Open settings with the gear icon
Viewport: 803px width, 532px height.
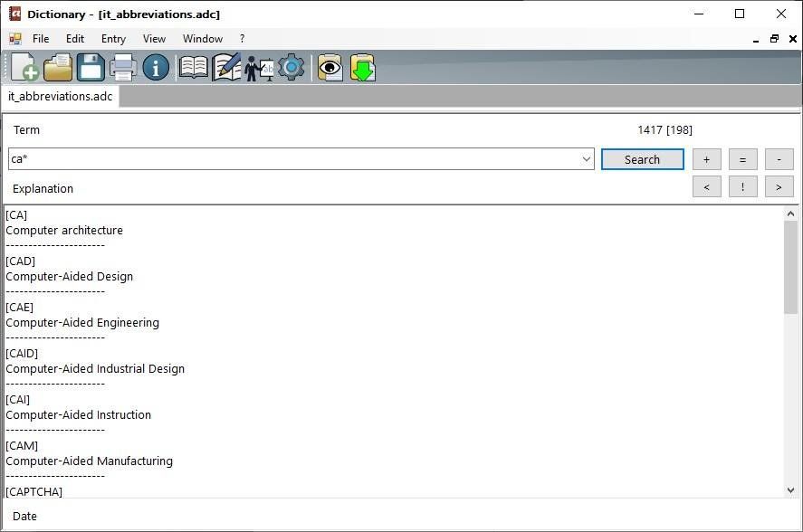[x=291, y=67]
